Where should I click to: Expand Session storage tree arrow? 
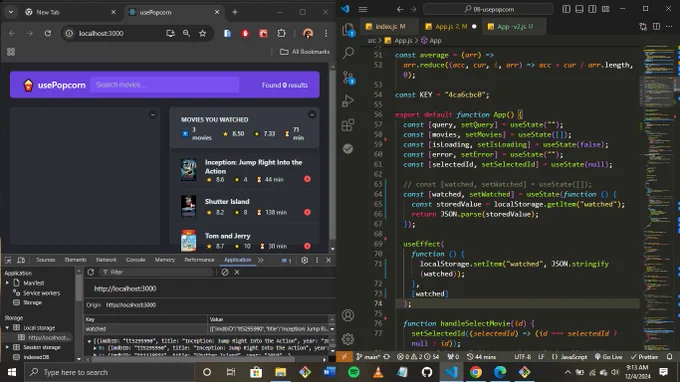[7, 347]
